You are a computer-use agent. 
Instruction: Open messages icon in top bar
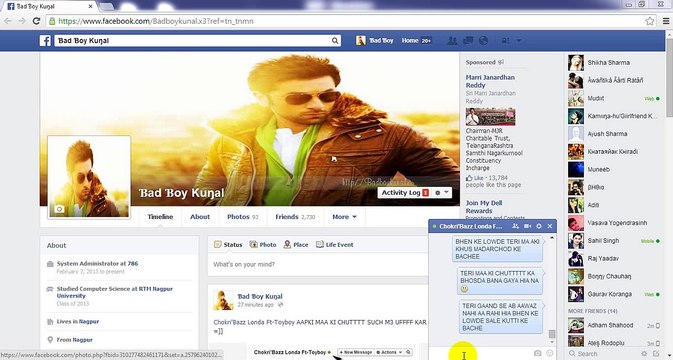pyautogui.click(x=468, y=40)
